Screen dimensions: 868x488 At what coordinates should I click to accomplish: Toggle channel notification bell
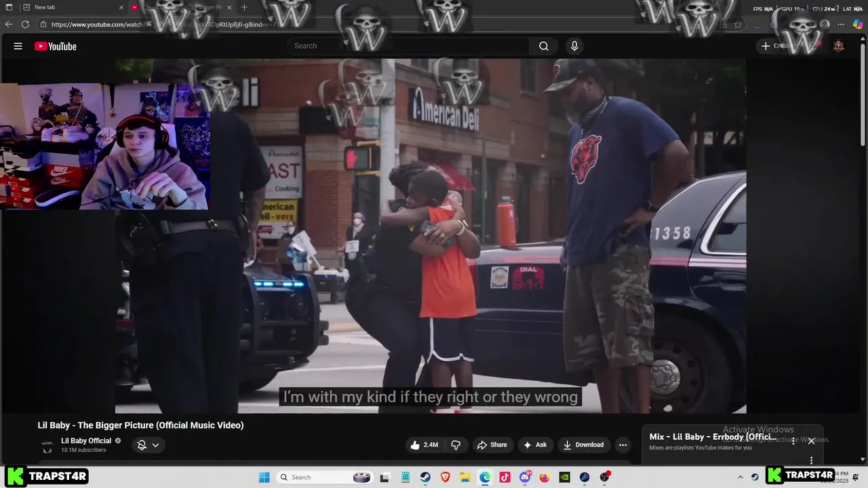click(x=142, y=445)
